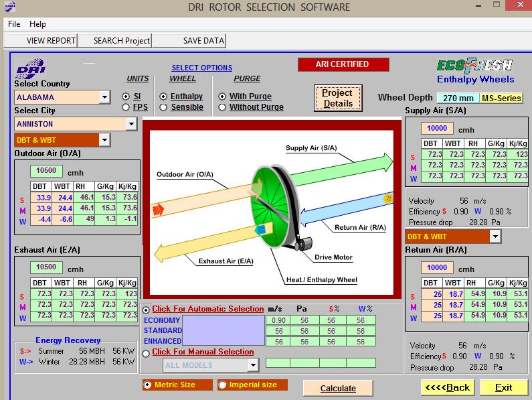
Task: Minimize the DRI Rotor Selection window
Action: (478, 6)
